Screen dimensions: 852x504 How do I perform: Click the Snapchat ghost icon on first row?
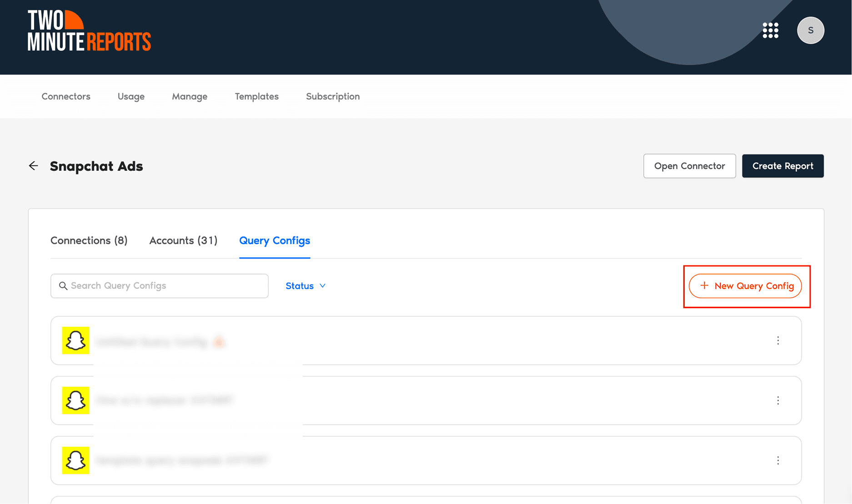click(75, 341)
